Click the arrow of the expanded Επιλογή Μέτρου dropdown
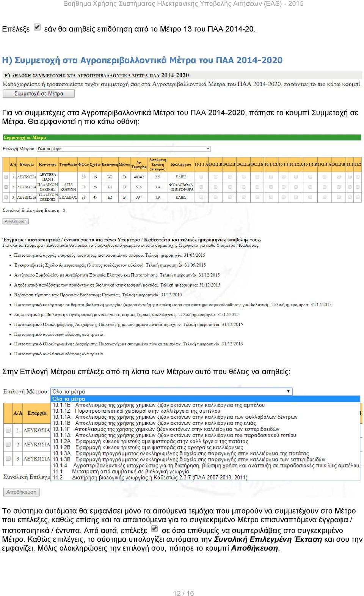The height and width of the screenshot is (596, 364). [289, 391]
